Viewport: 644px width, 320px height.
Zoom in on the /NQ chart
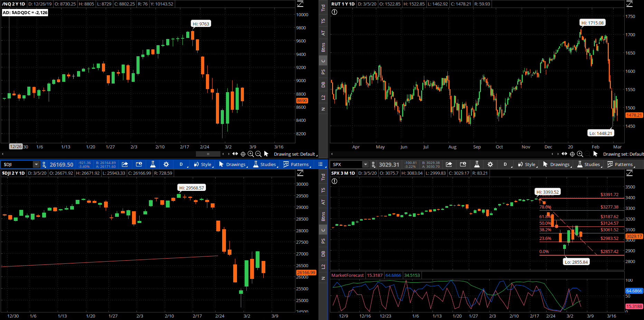point(251,154)
